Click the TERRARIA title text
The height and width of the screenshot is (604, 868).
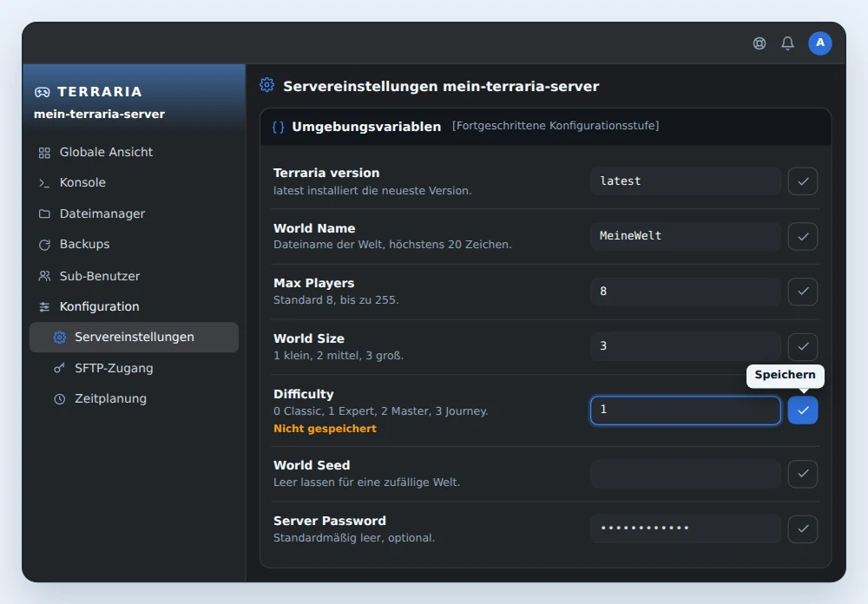click(x=100, y=92)
